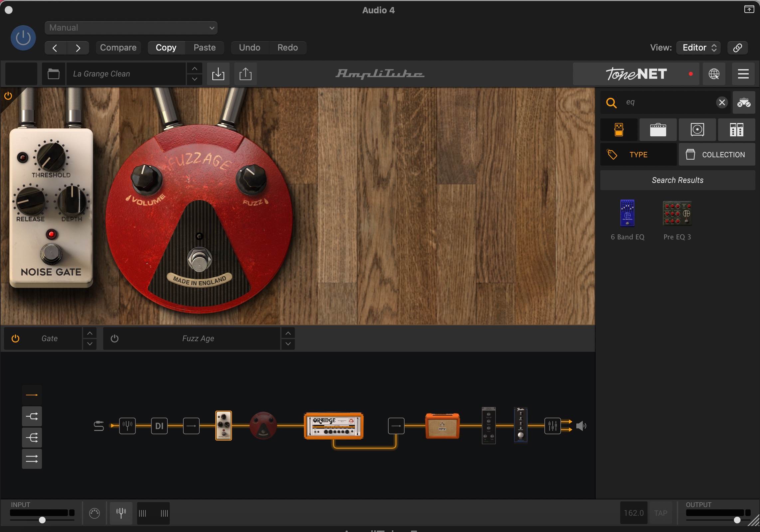Switch to the COLLECTION tab

point(717,155)
